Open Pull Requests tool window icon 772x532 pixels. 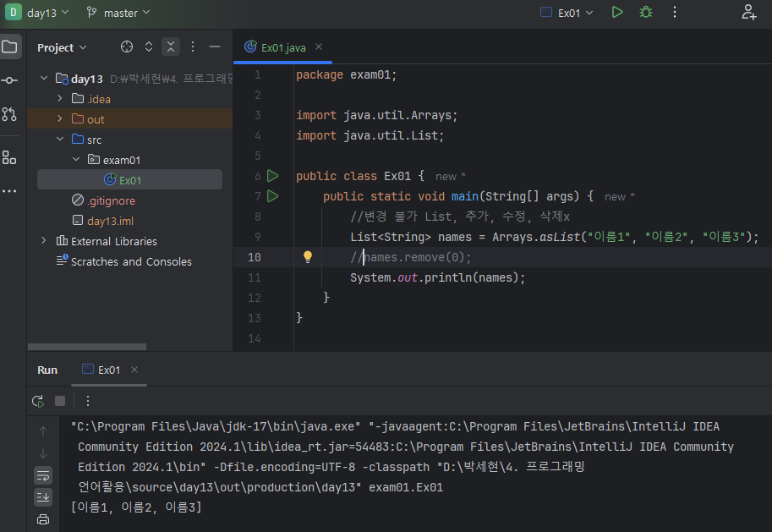[9, 114]
